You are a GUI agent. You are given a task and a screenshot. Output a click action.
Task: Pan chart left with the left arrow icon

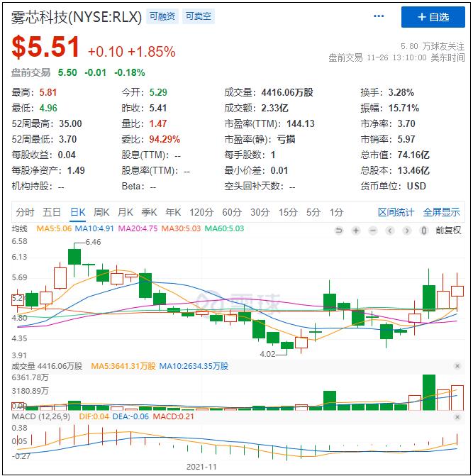pos(390,231)
